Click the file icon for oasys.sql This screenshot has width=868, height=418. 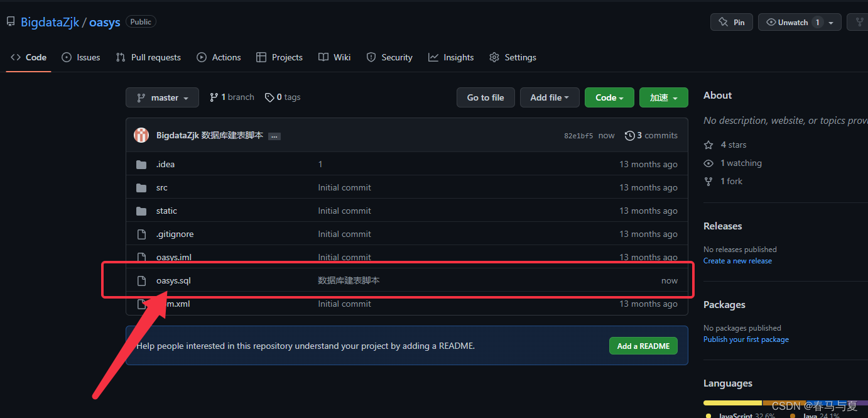tap(141, 280)
